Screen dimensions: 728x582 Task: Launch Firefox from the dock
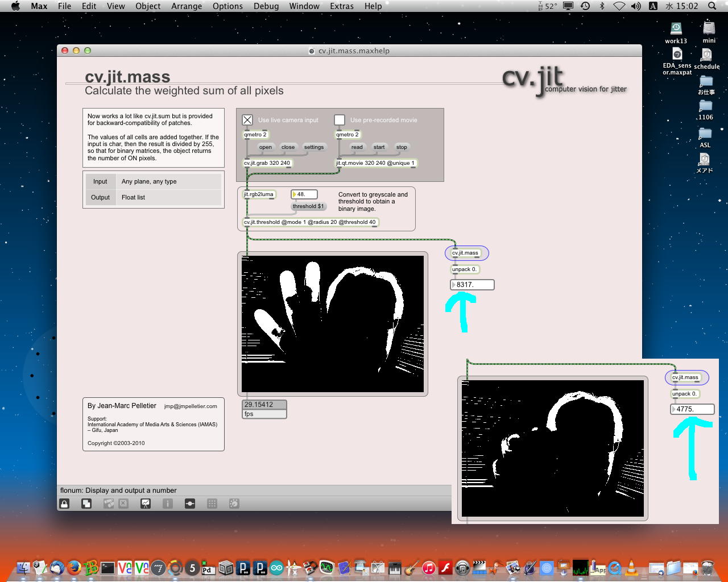point(73,567)
